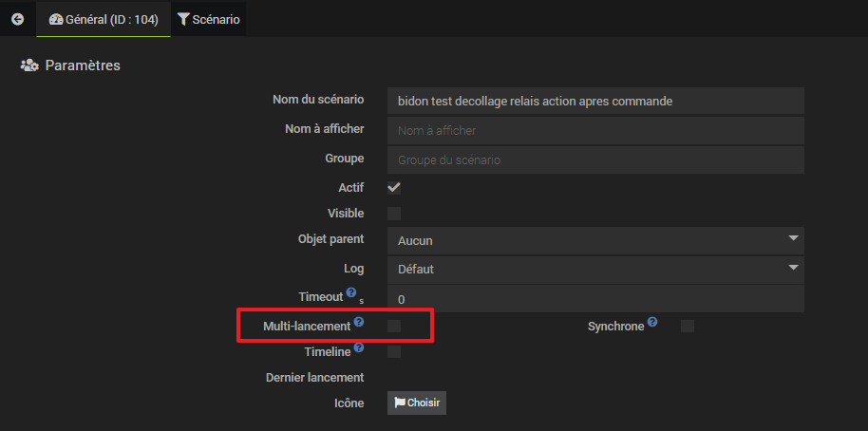Click the Choisir icon button
Viewport: 868px width, 431px height.
[x=417, y=403]
